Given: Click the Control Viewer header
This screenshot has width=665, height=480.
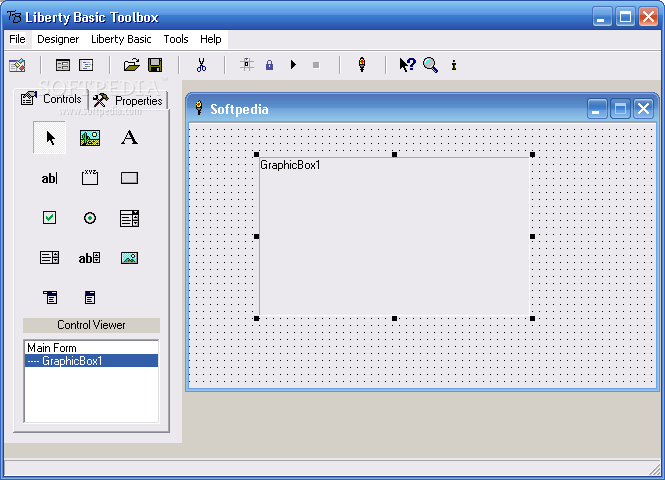Looking at the screenshot, I should pos(91,325).
